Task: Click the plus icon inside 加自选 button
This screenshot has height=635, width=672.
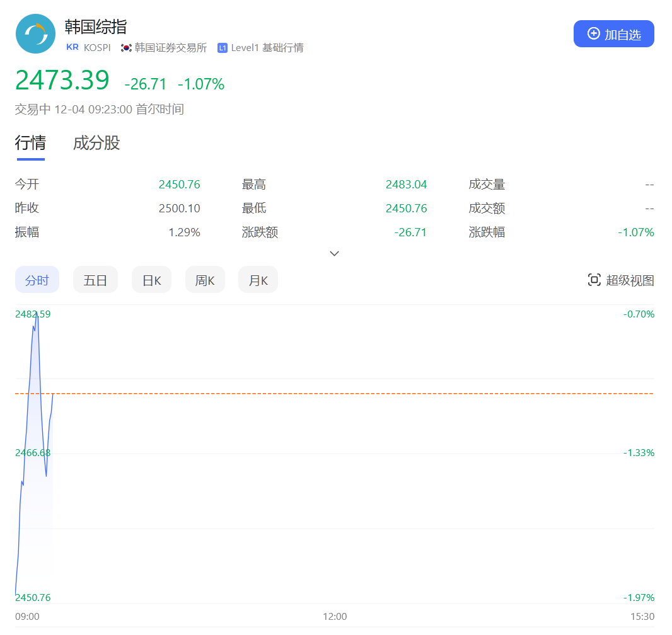Action: click(x=593, y=34)
